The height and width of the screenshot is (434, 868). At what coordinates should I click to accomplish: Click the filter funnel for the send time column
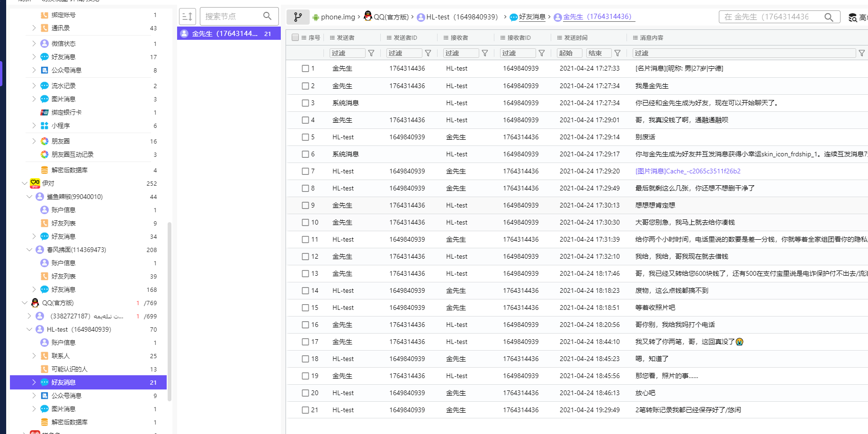[x=617, y=53]
